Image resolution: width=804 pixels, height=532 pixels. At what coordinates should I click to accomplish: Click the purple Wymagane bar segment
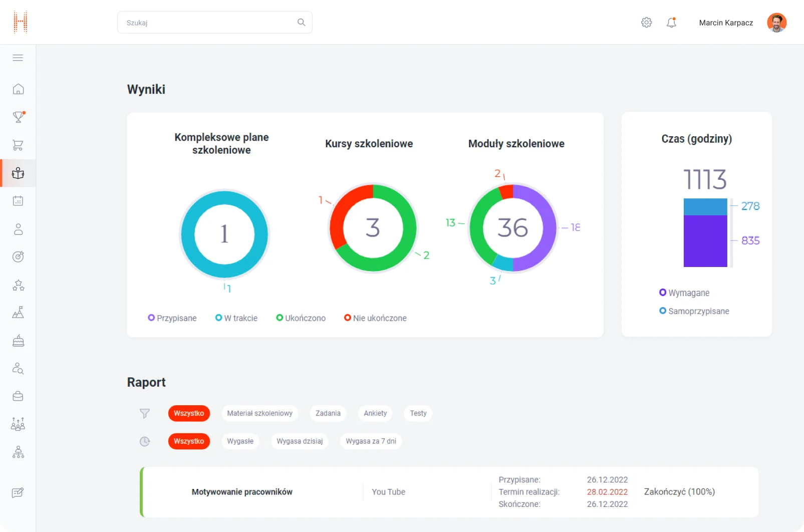coord(705,241)
